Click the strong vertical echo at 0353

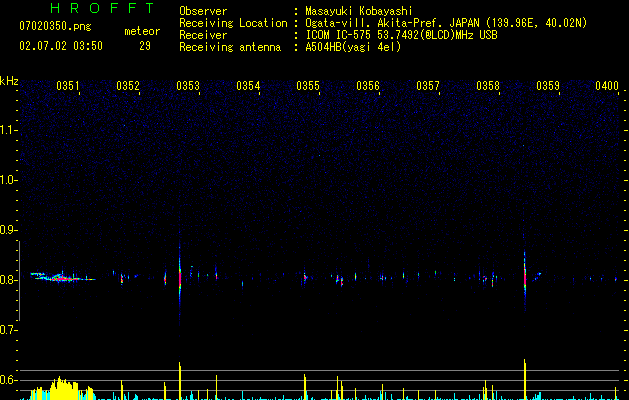(x=180, y=277)
